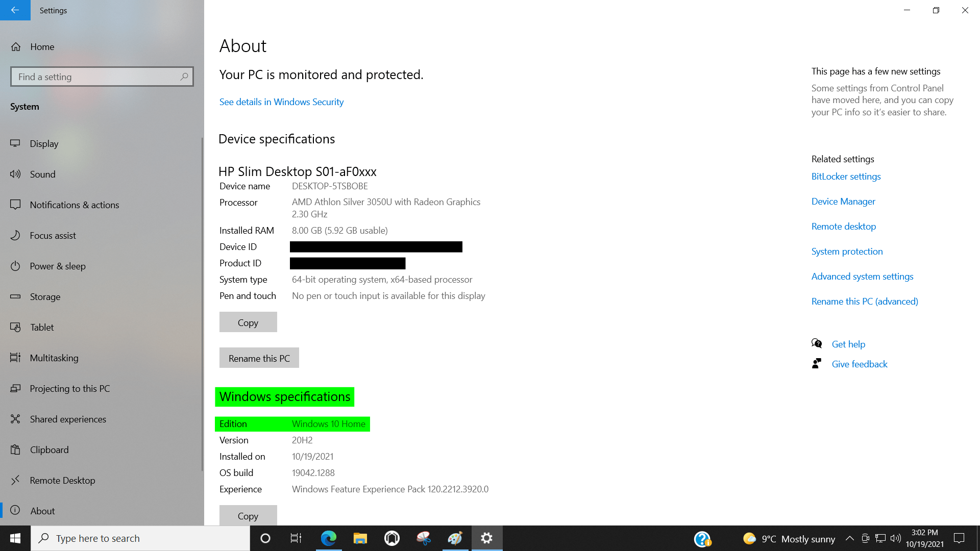
Task: Select the Clipboard icon in sidebar
Action: (x=15, y=449)
